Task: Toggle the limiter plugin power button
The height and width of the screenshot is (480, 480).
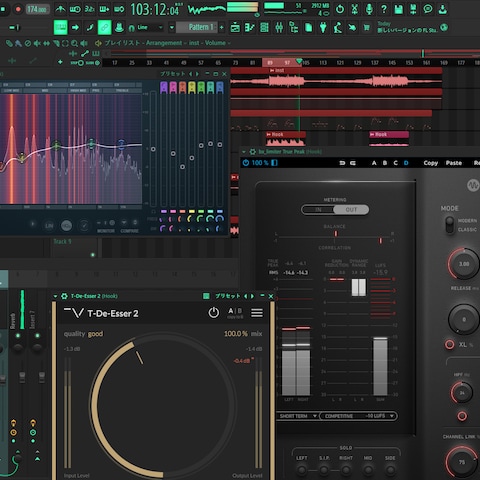Action: coord(246,163)
